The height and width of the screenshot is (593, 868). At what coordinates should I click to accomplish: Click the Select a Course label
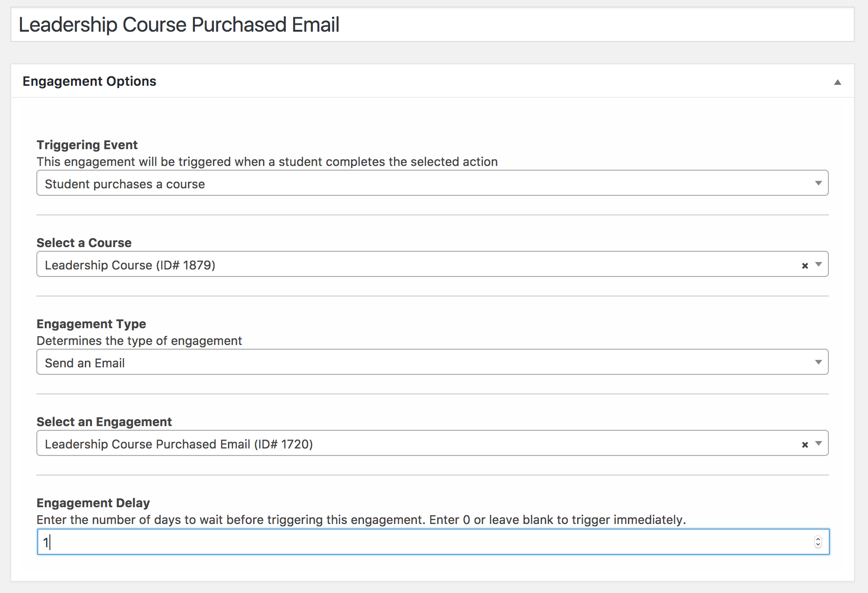(84, 243)
